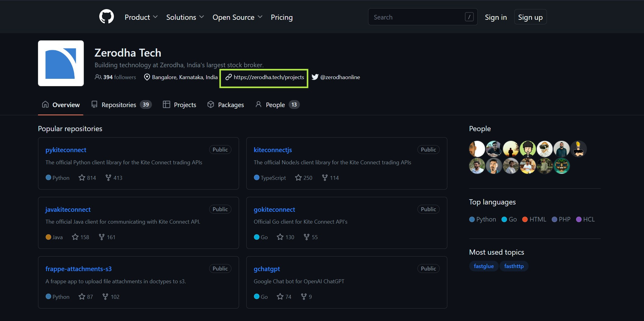Switch to the Repositories tab
644x321 pixels.
121,105
